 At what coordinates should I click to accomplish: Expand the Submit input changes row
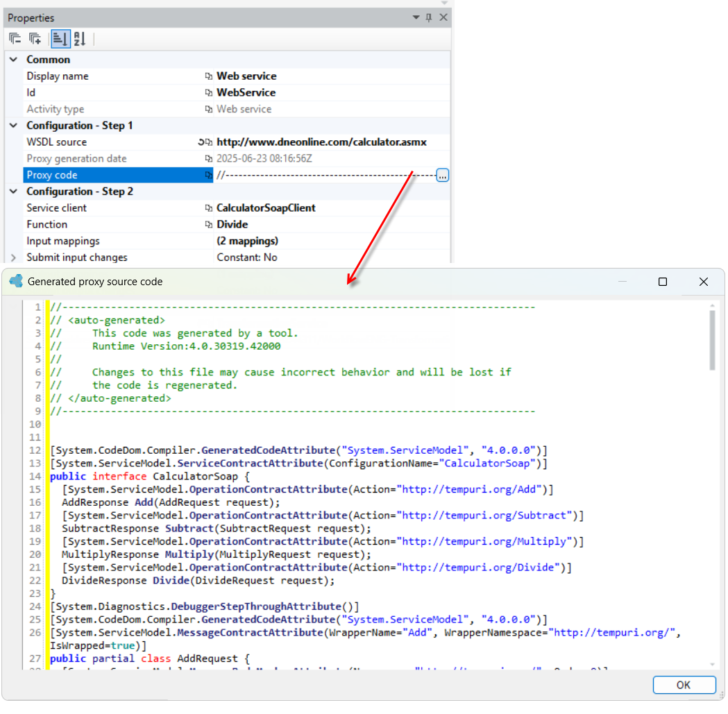click(13, 257)
